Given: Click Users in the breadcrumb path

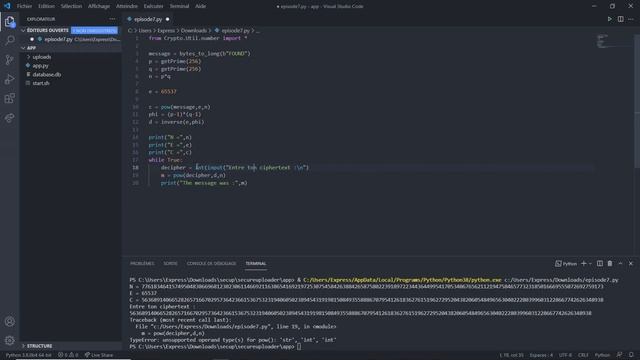Looking at the screenshot, I should (144, 31).
